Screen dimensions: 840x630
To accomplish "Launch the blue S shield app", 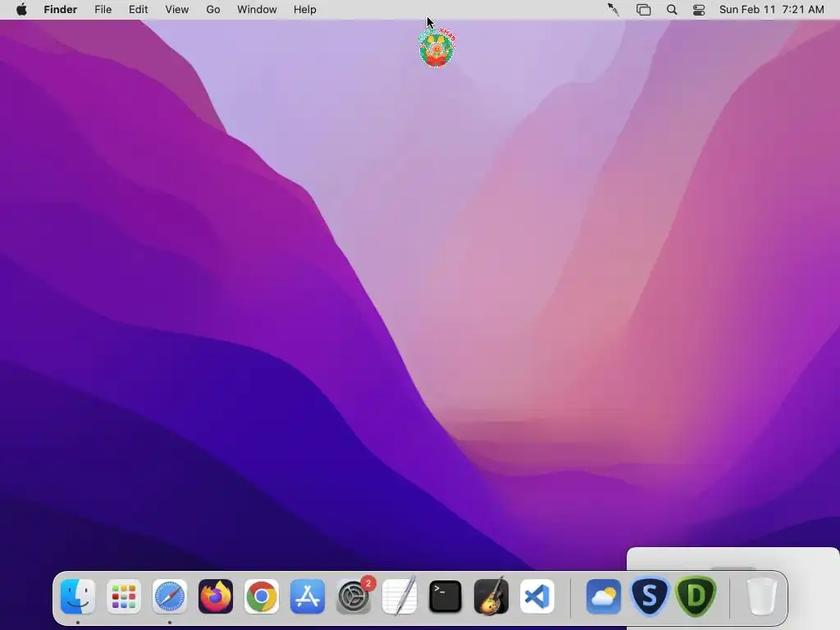I will [x=650, y=596].
